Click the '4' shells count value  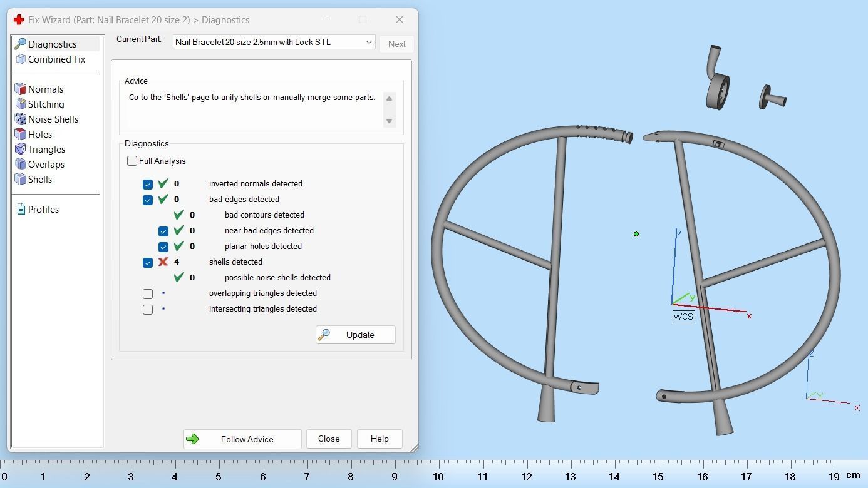(177, 262)
